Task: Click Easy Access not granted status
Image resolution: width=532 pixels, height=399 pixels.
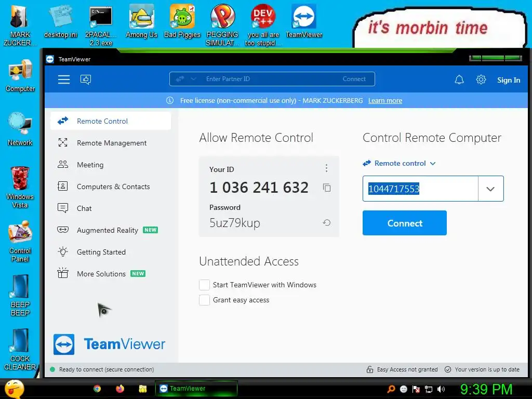Action: tap(402, 369)
